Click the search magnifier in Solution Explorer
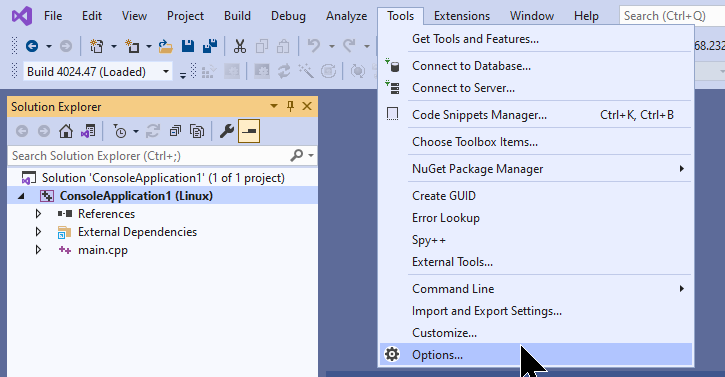 point(296,155)
